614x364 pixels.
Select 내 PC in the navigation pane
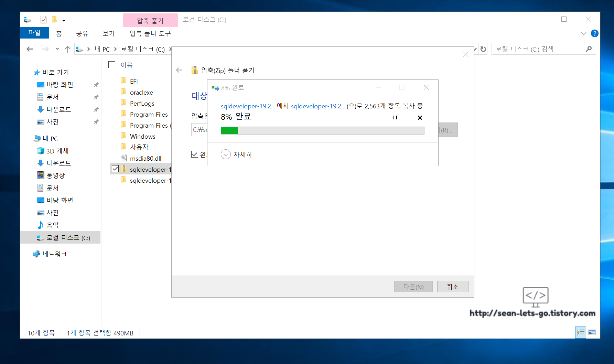click(50, 138)
